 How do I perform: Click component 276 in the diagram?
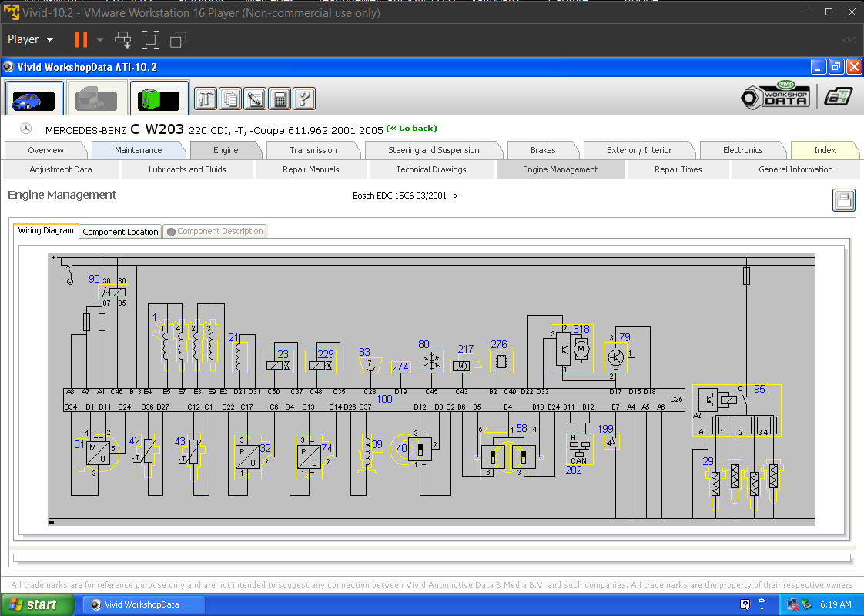point(501,361)
